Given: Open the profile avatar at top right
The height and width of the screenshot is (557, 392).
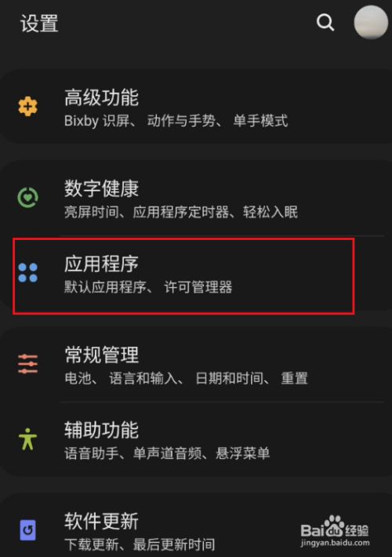Looking at the screenshot, I should [x=371, y=22].
